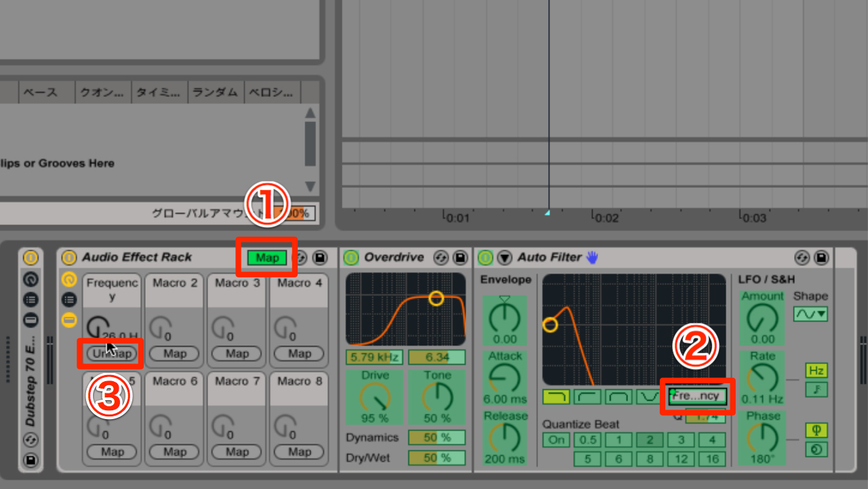Set LFO rate to tempo-synced note mode
Image resolution: width=868 pixels, height=489 pixels.
pos(816,389)
